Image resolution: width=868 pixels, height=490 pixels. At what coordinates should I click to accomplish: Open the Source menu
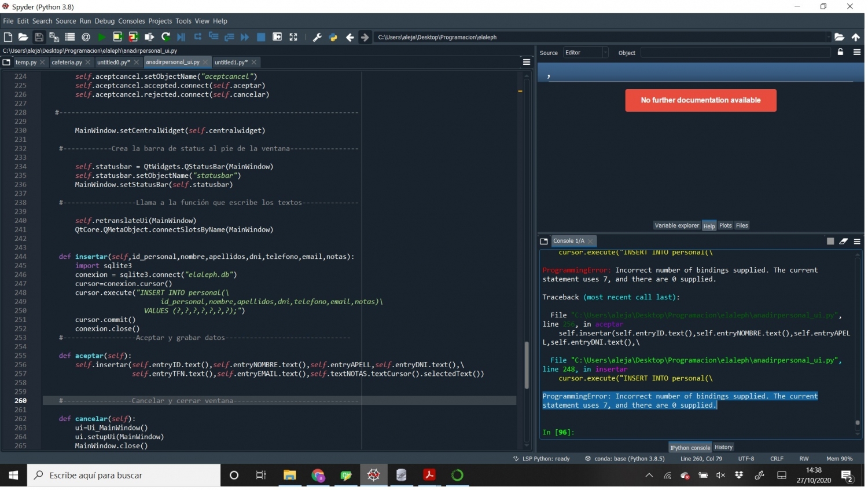point(66,21)
